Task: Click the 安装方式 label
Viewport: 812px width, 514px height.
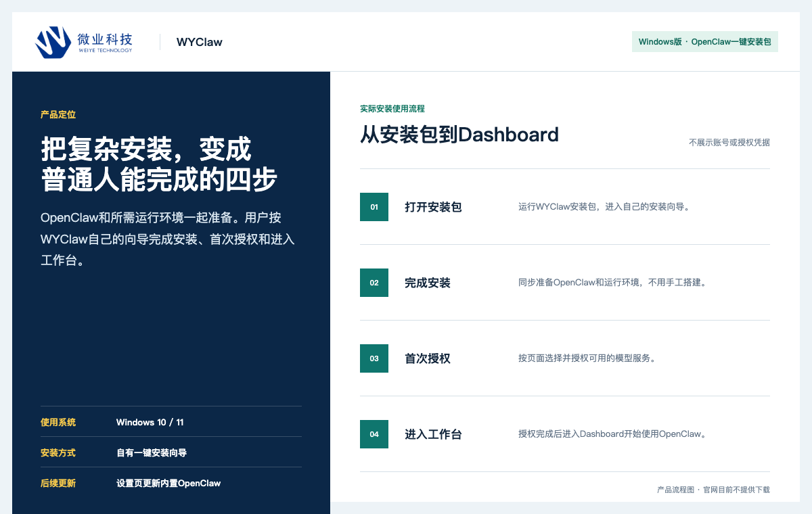Action: (58, 453)
